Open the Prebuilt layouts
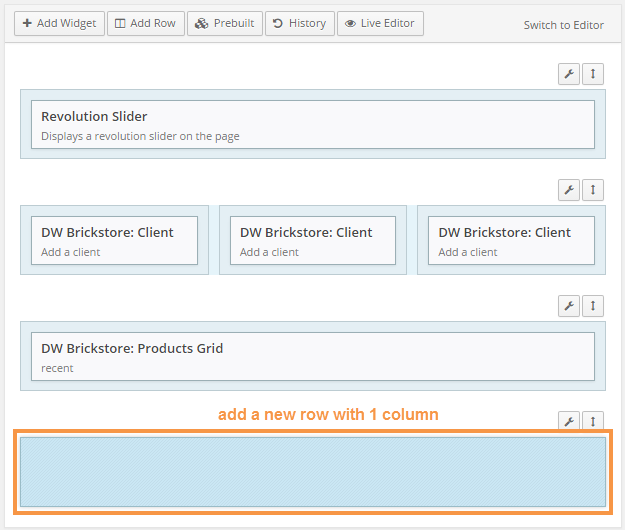Screen dimensions: 625x530 (x=225, y=24)
